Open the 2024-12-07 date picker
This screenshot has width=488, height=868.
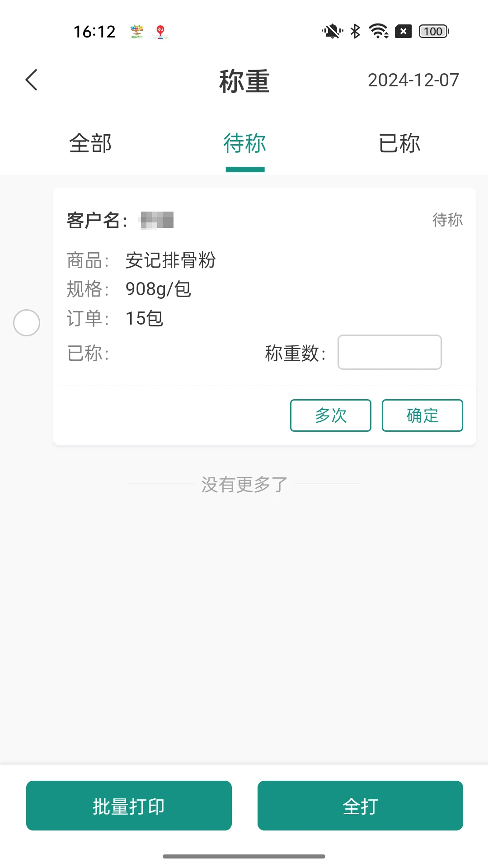coord(413,80)
